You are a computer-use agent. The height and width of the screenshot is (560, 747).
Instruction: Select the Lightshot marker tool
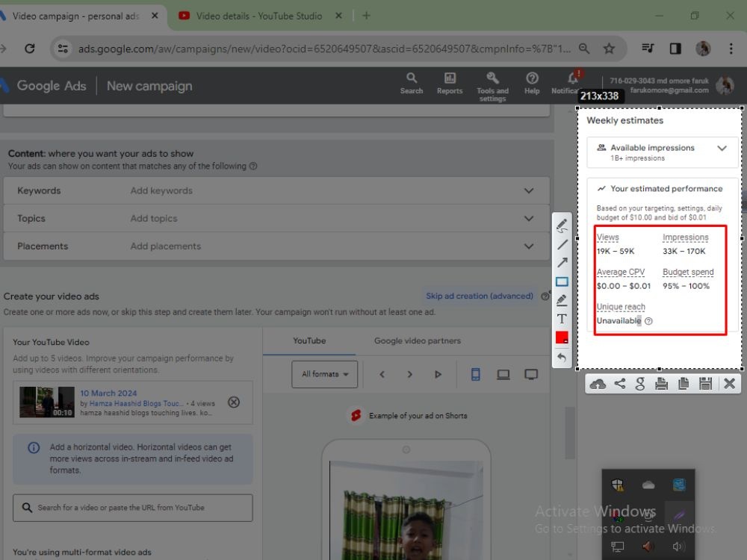[562, 300]
